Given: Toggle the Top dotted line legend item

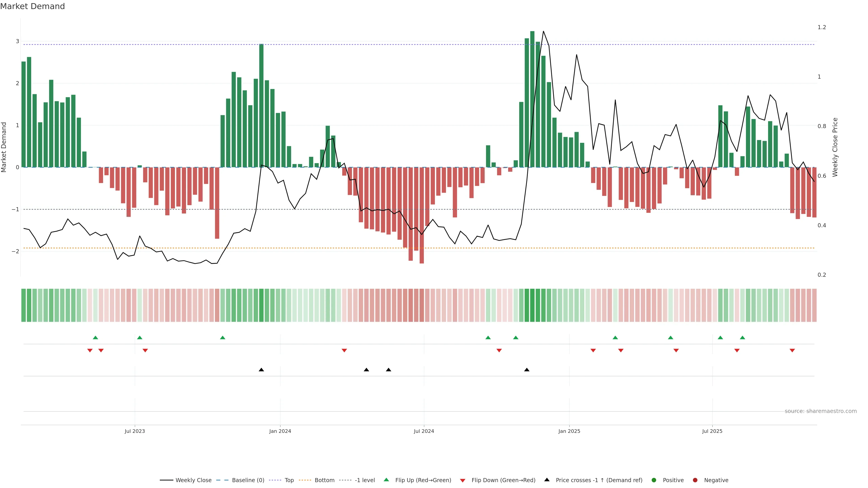Looking at the screenshot, I should click(x=289, y=480).
